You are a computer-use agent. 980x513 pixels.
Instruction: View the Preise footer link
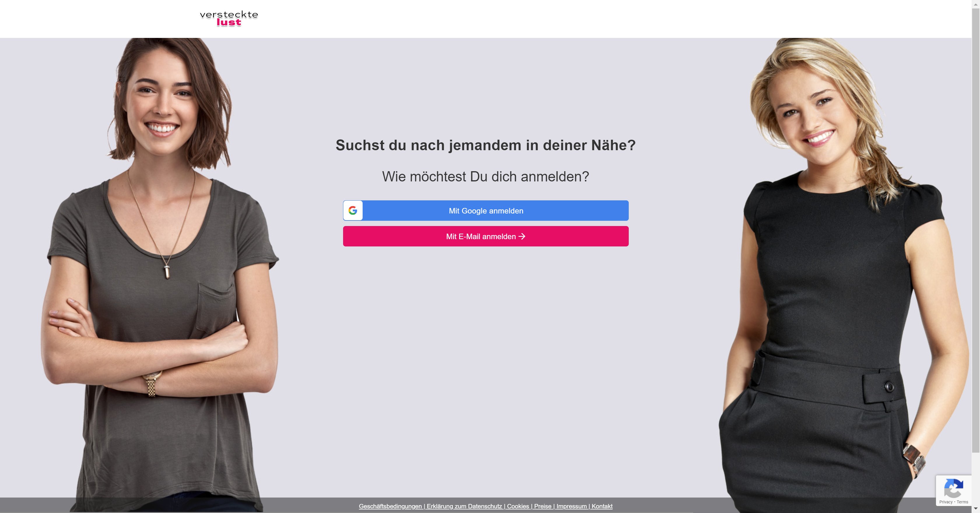[x=542, y=506]
